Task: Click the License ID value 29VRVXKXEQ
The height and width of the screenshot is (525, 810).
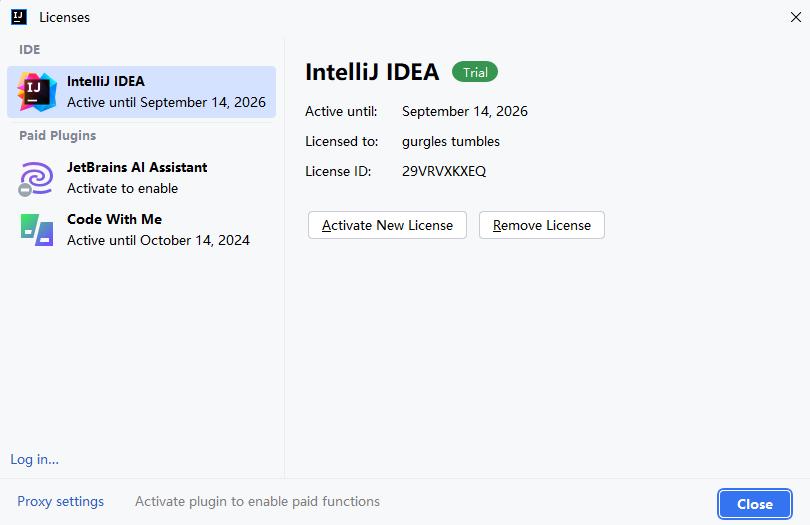Action: click(x=444, y=171)
